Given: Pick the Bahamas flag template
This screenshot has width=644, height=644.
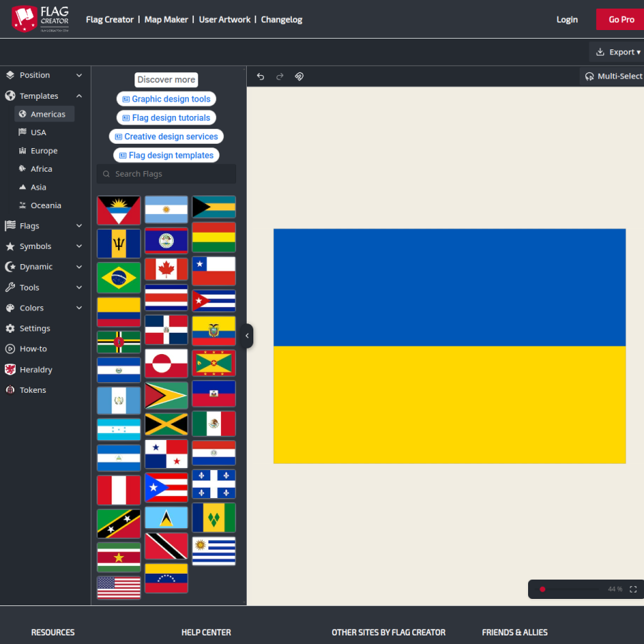Looking at the screenshot, I should (x=213, y=207).
